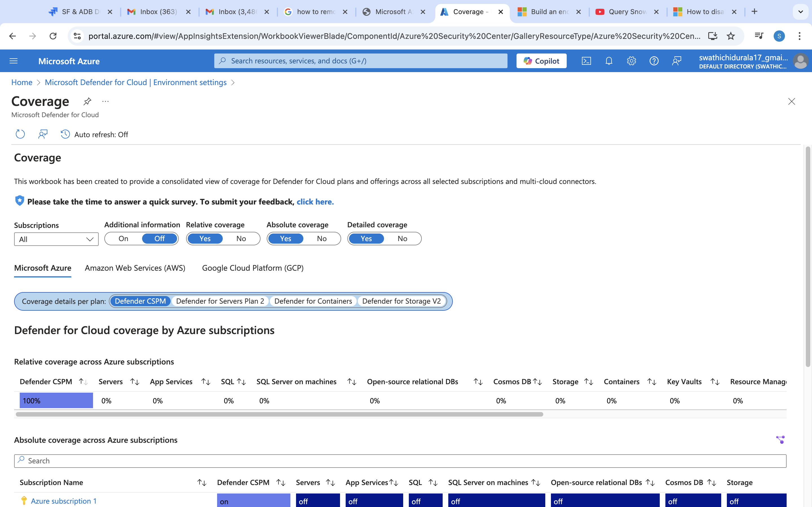Toggle Absolute coverage No button
This screenshot has height=507, width=812.
click(x=321, y=238)
